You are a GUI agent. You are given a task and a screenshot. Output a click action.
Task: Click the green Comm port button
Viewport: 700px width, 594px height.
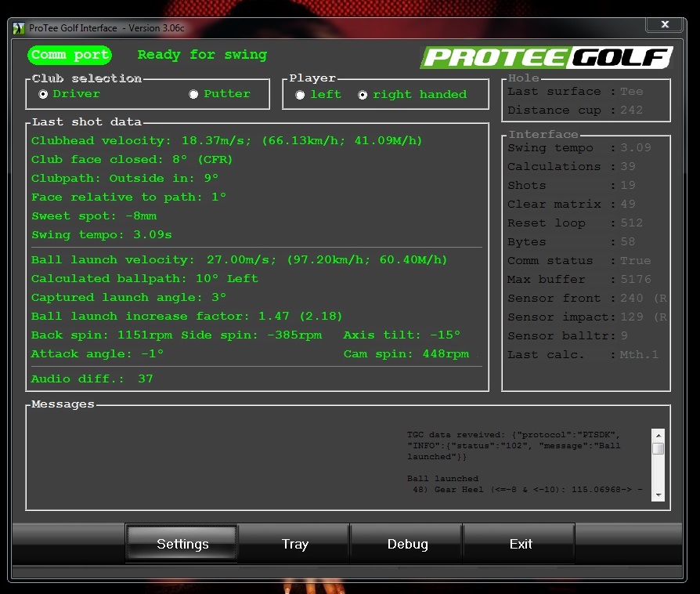tap(70, 55)
